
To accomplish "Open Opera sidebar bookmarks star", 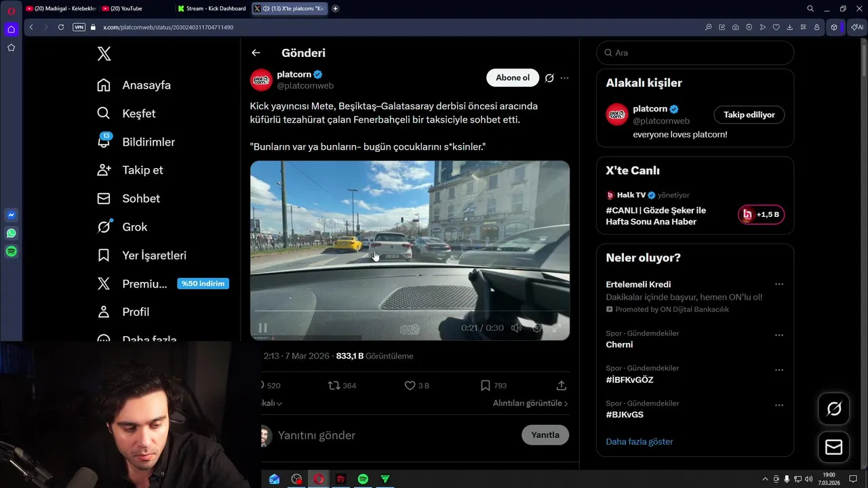I will coord(11,47).
